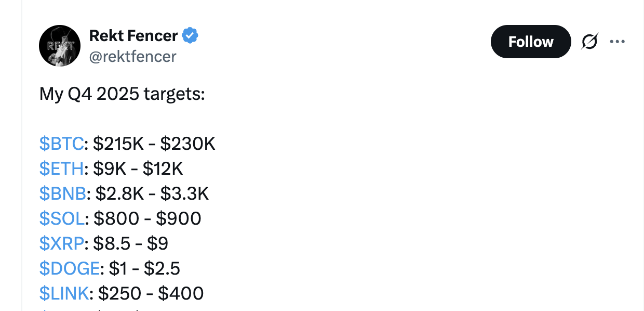This screenshot has height=311, width=644.
Task: Visit the @rektfencer handle link
Action: [x=133, y=56]
